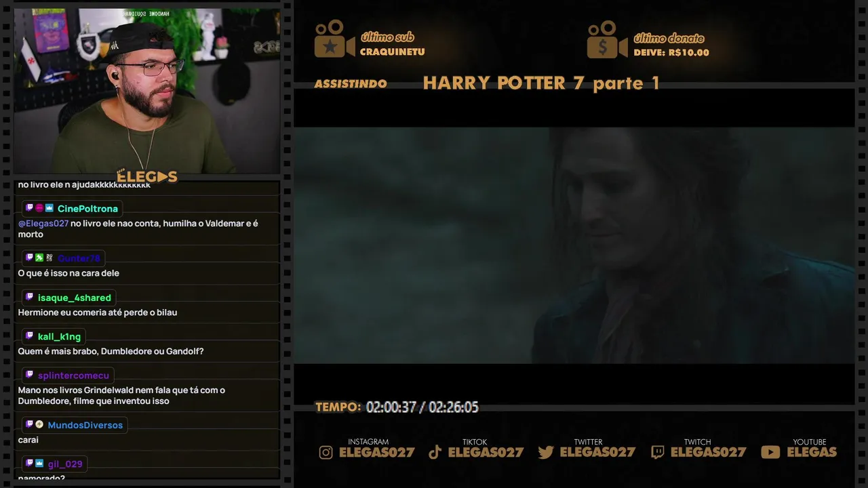
Task: Click the Twitch badge beside splintercomecu
Action: pos(29,375)
